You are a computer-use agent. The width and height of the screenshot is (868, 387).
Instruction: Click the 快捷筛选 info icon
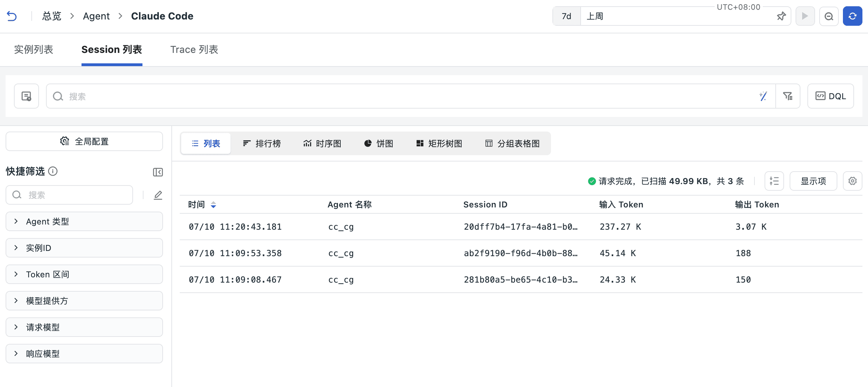tap(53, 171)
